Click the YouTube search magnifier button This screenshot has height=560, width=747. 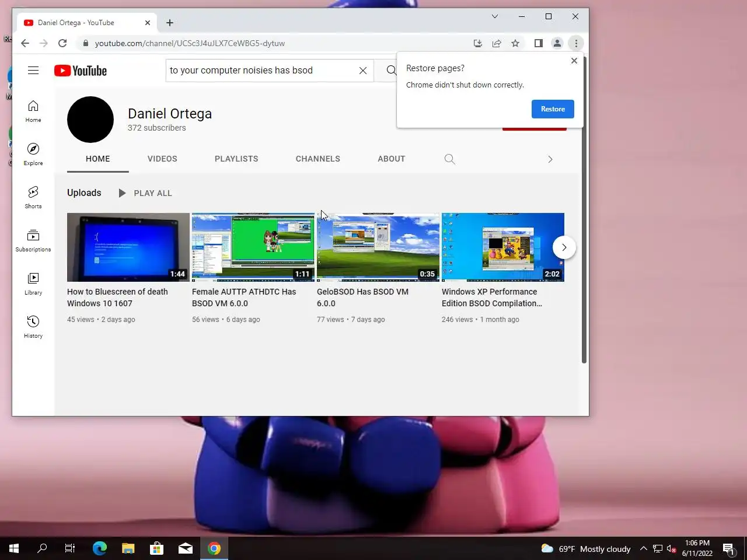pyautogui.click(x=391, y=71)
